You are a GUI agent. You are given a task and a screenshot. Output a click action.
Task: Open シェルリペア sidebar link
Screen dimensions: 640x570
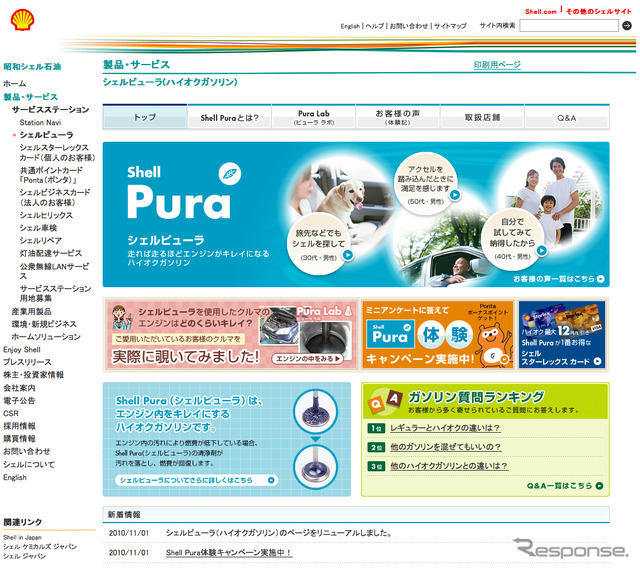(x=41, y=240)
